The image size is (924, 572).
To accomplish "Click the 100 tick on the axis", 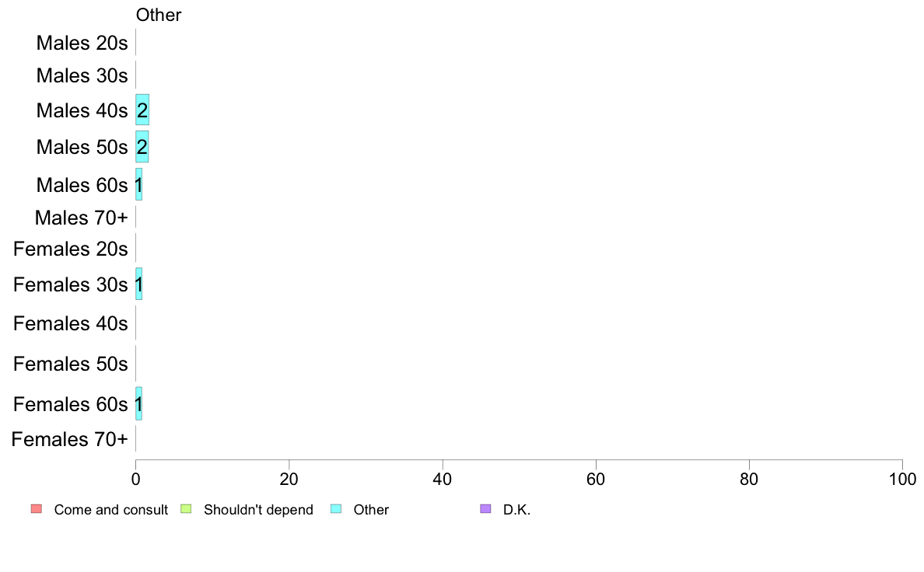I will click(x=902, y=479).
